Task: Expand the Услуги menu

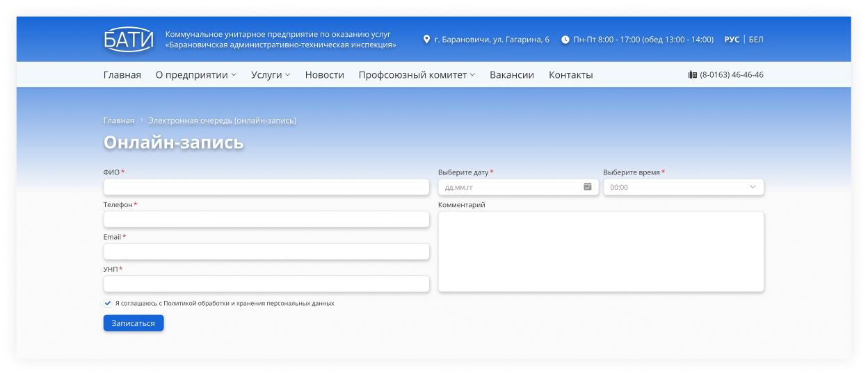Action: click(271, 75)
